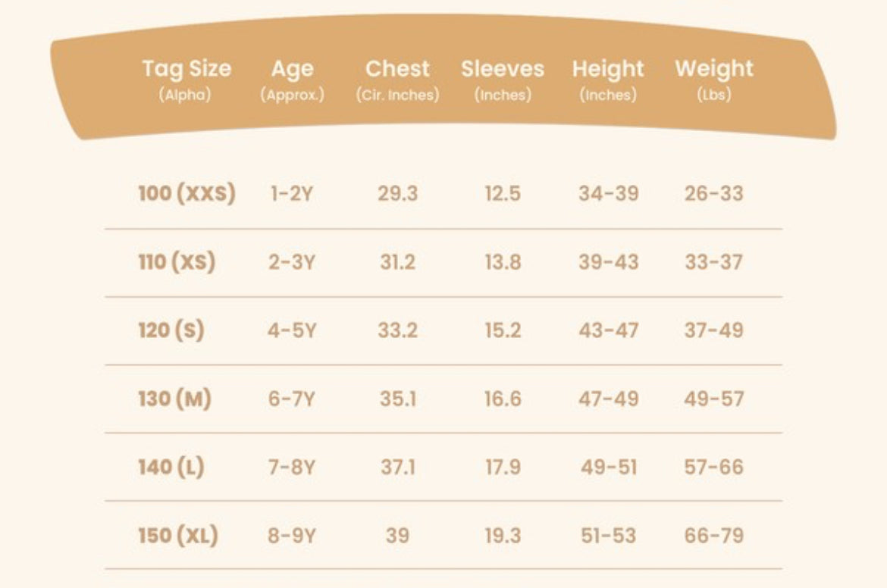Select the 110 (XS) size row label
This screenshot has width=887, height=588.
tap(177, 262)
